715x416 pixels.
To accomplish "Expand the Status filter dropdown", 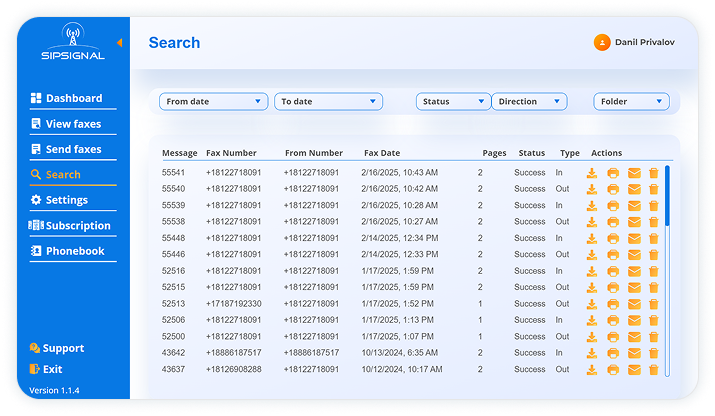I will [x=452, y=101].
